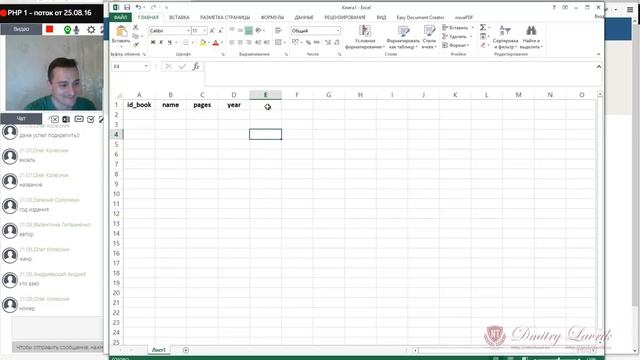640x360 pixels.
Task: Switch to the ФОРМУЛЫ ribbon tab
Action: click(x=272, y=18)
